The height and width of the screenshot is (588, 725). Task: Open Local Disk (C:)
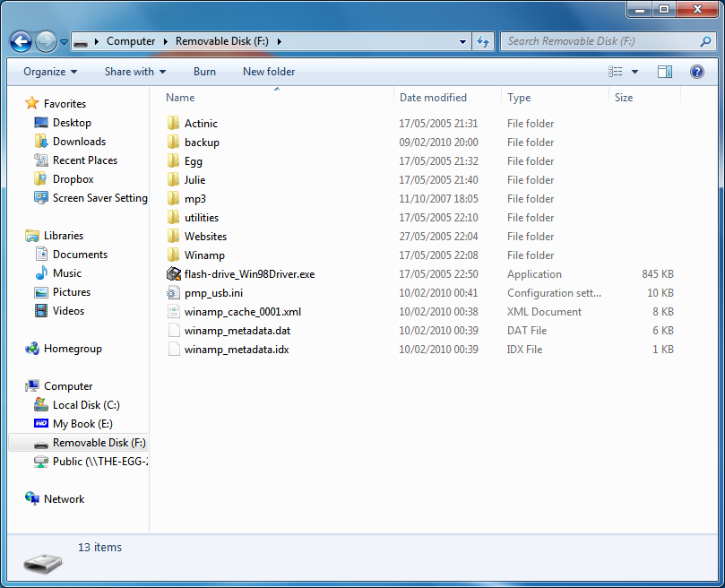[x=86, y=405]
